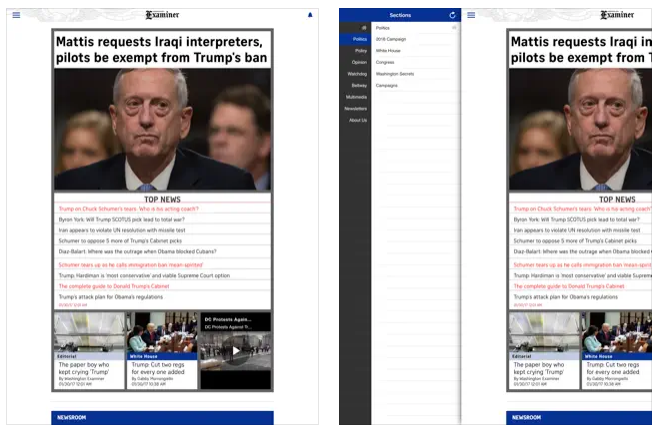Open 'Iran appears to violate UN resolution', left screen

pos(122,230)
